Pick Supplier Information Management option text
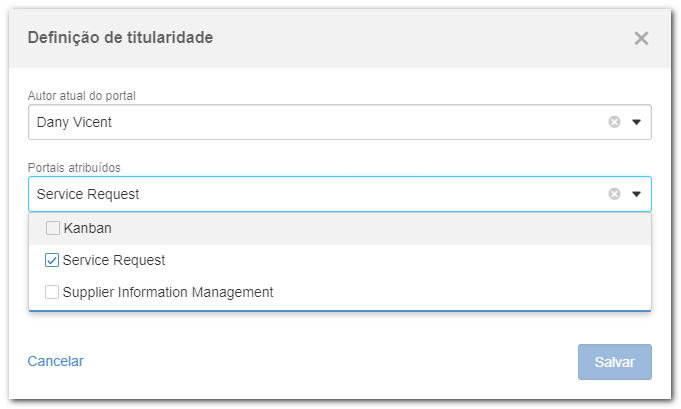681x409 pixels. [x=168, y=292]
